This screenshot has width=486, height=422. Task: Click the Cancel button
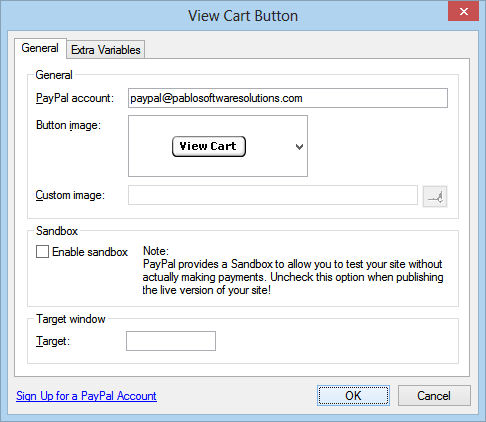coord(434,396)
